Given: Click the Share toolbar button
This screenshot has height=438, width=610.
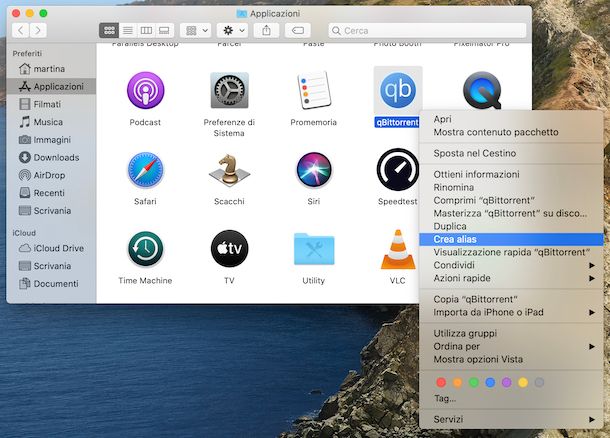Looking at the screenshot, I should tap(266, 30).
